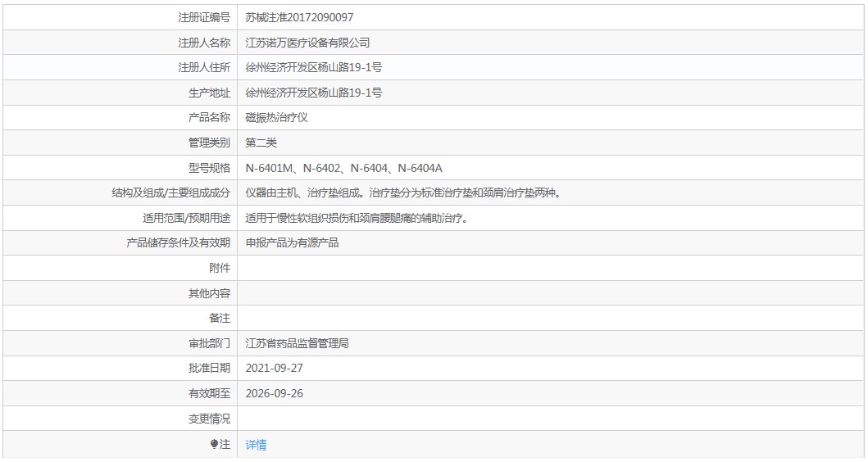Click the 其他内容 row label

(209, 293)
